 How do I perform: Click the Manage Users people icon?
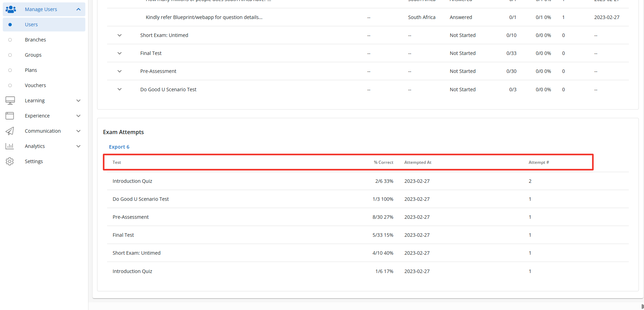point(11,9)
